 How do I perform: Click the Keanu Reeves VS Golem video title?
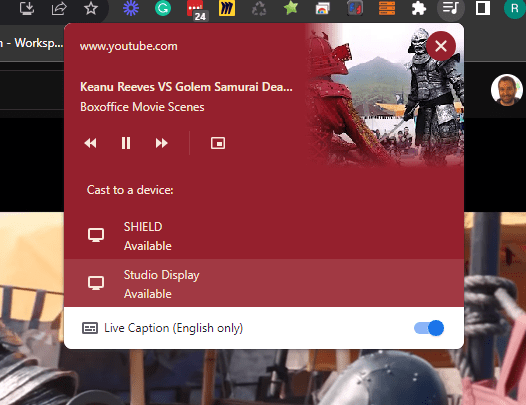coord(186,87)
